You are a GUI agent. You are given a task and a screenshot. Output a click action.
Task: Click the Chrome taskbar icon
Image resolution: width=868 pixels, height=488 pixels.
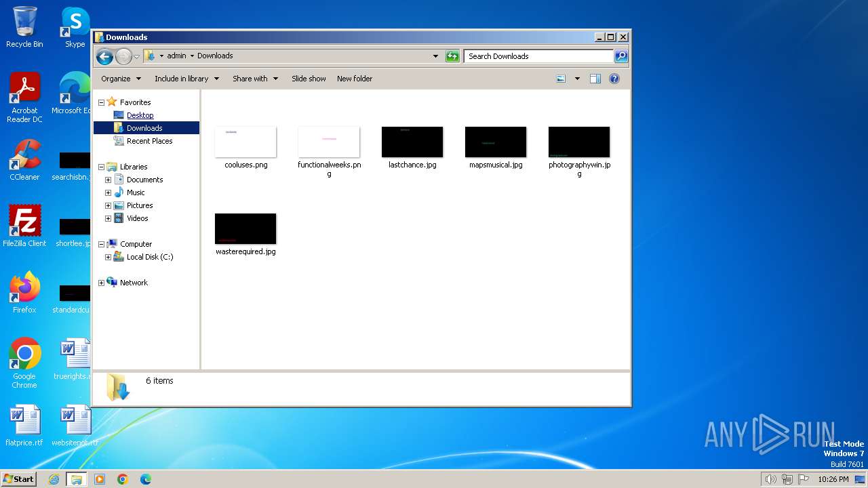(x=123, y=479)
